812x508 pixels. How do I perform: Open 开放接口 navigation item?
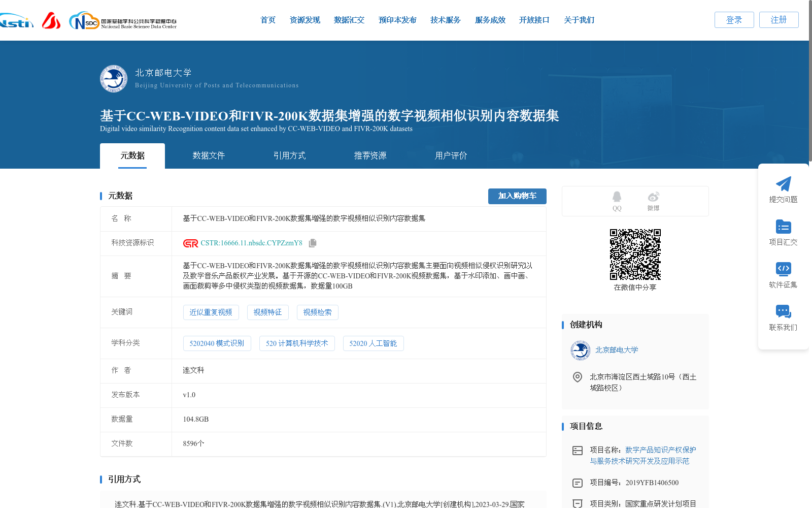tap(534, 20)
